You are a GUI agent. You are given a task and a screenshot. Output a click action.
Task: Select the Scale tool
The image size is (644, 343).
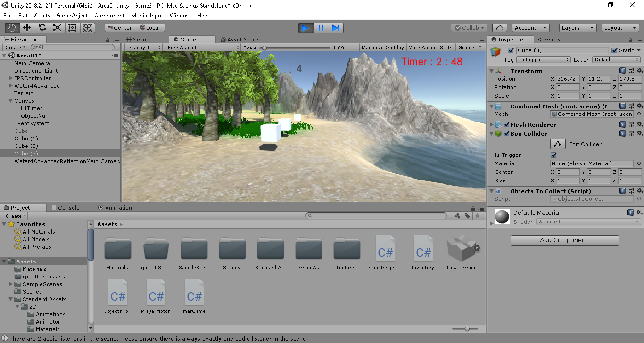(58, 28)
